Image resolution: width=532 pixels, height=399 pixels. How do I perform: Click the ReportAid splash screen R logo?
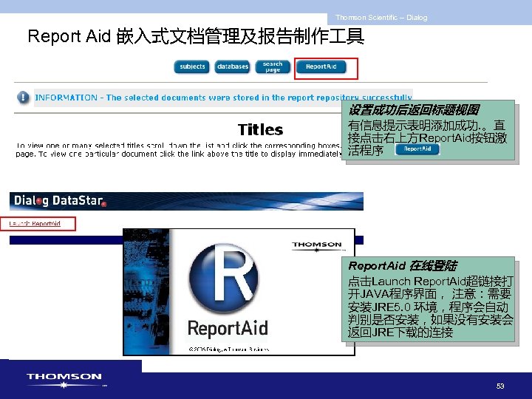click(x=224, y=278)
